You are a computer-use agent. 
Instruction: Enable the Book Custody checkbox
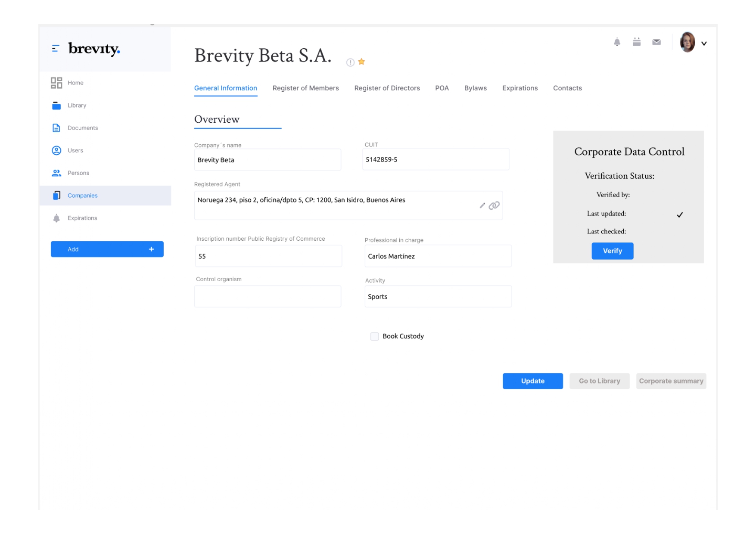pos(374,336)
